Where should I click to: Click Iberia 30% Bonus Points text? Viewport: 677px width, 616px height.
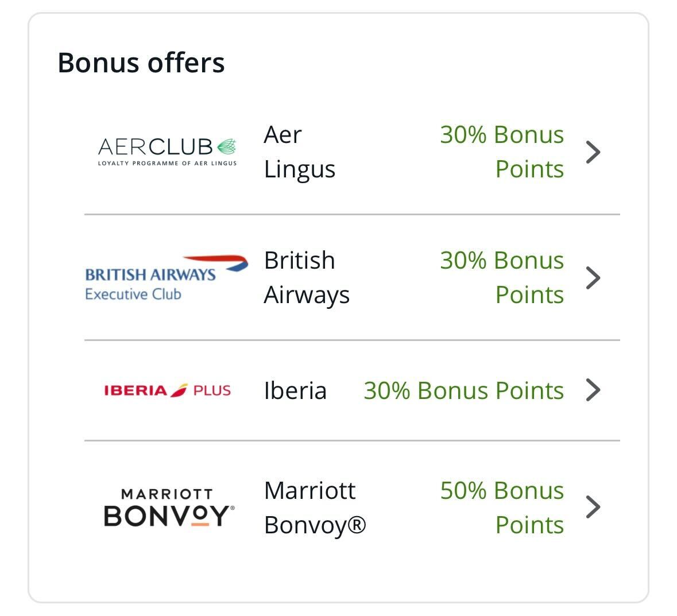[464, 391]
